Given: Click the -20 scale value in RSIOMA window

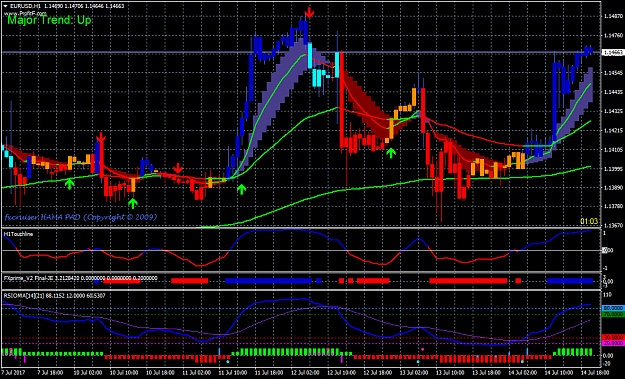Looking at the screenshot, I should click(607, 363).
